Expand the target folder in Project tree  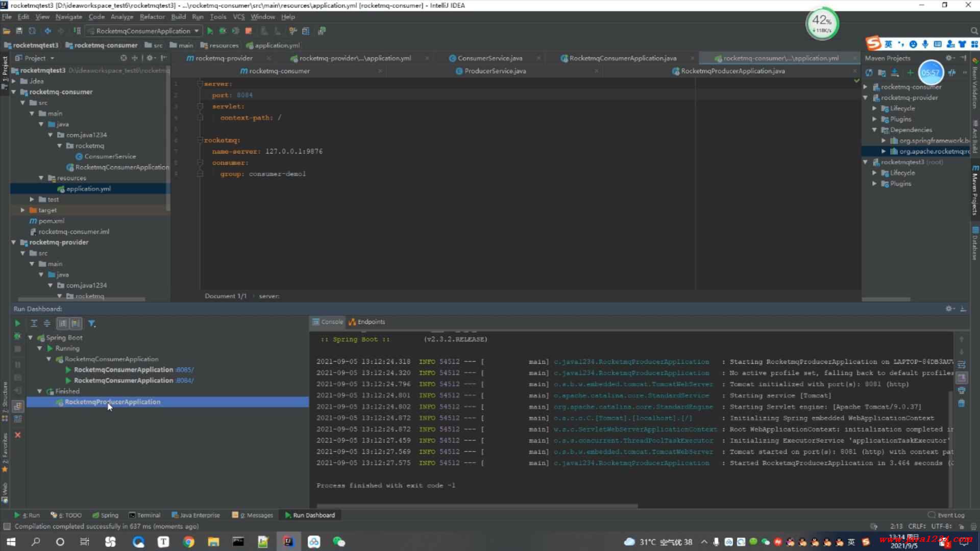(x=22, y=210)
